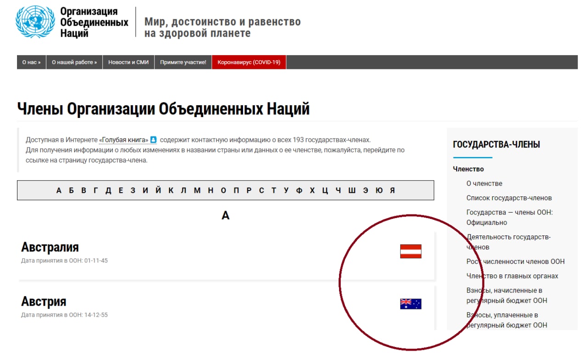Jump to letter Ш in alphabet bar
This screenshot has width=588, height=364.
click(x=352, y=190)
